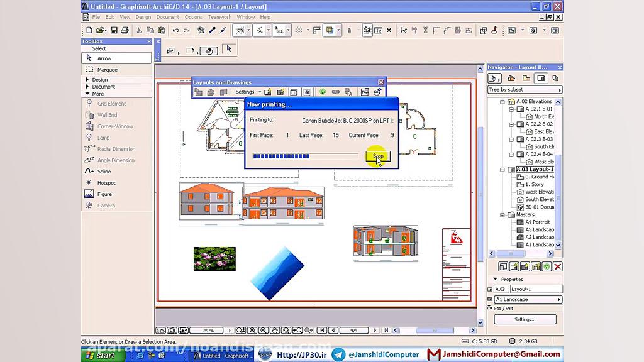Click the Settings... button in Navigator
This screenshot has height=362, width=644.
click(525, 319)
